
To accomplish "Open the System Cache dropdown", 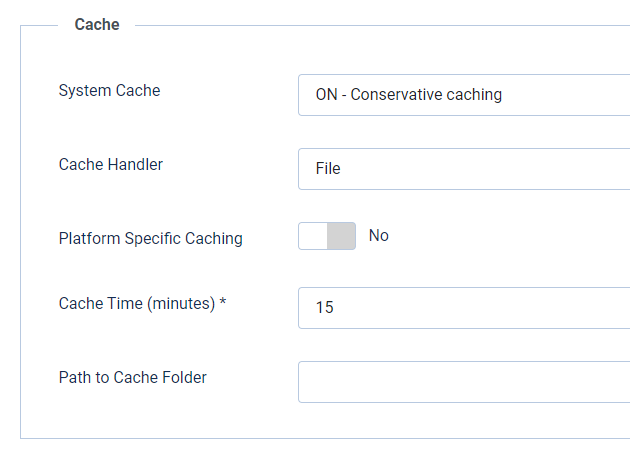I will [464, 95].
